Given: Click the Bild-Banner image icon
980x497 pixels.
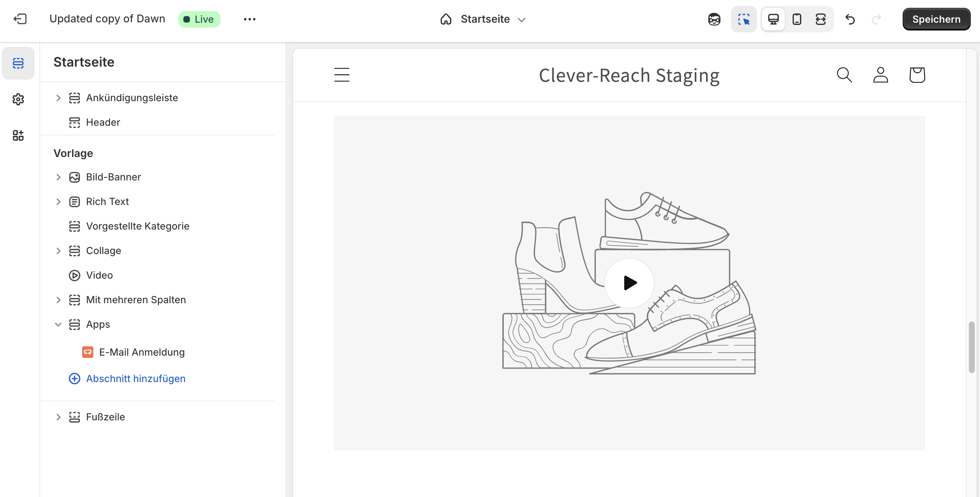Looking at the screenshot, I should pyautogui.click(x=74, y=177).
